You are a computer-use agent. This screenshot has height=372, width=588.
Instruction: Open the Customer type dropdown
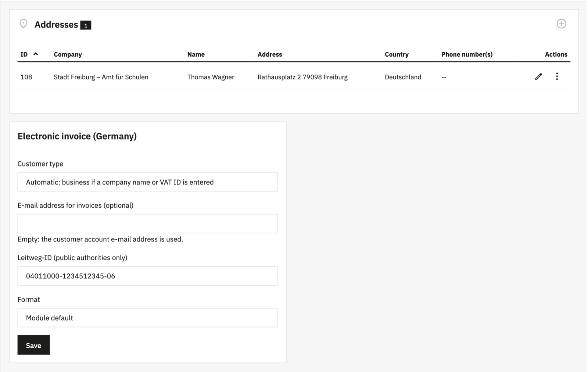click(148, 182)
